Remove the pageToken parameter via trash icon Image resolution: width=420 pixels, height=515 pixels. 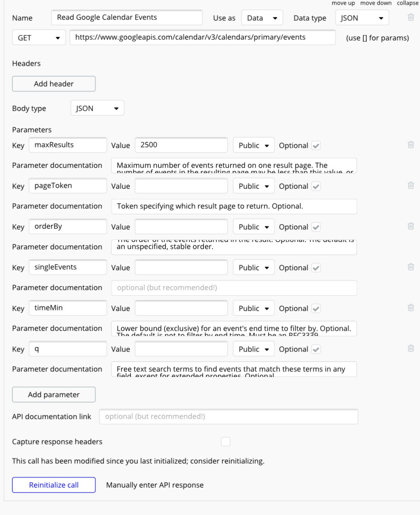[411, 185]
